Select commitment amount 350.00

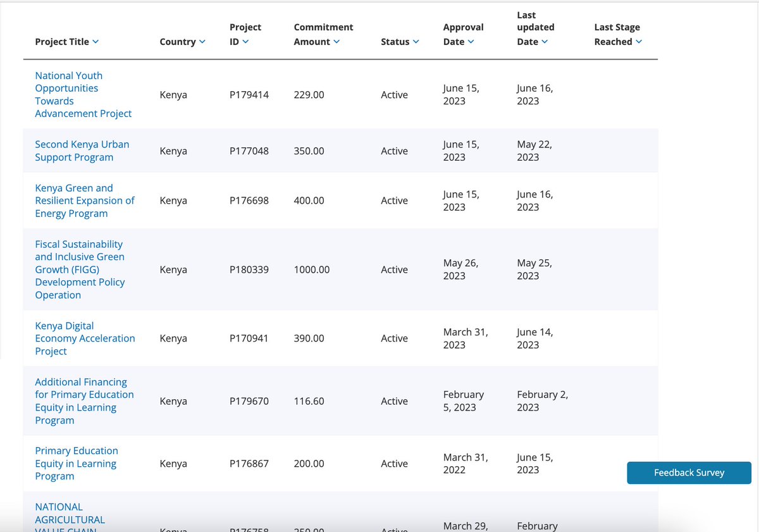coord(309,151)
